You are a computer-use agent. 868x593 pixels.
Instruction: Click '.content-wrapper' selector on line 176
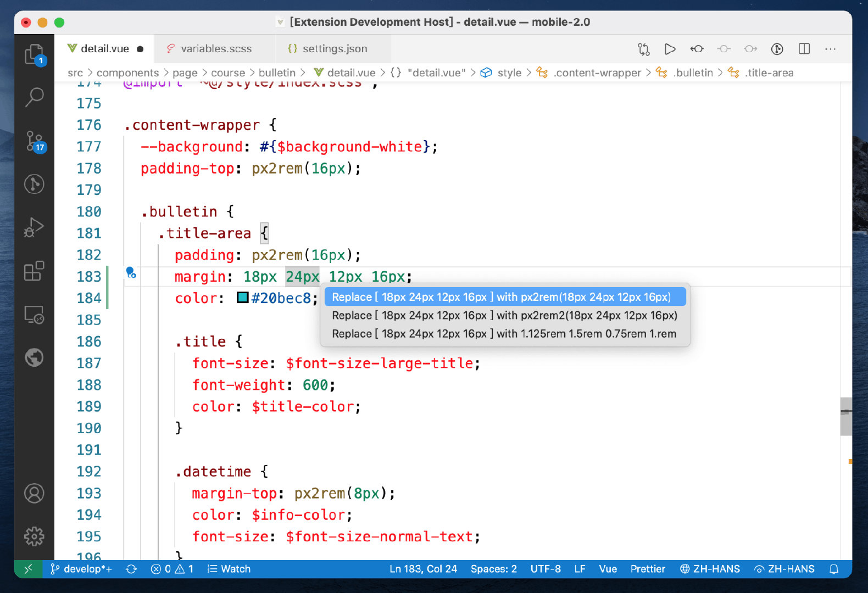click(x=192, y=125)
